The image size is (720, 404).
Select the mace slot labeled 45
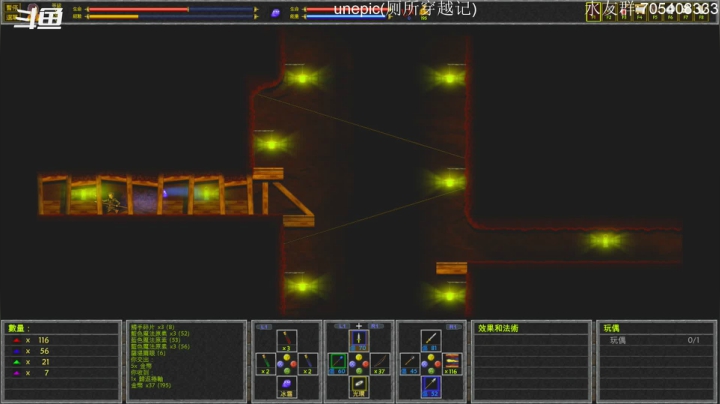point(410,364)
